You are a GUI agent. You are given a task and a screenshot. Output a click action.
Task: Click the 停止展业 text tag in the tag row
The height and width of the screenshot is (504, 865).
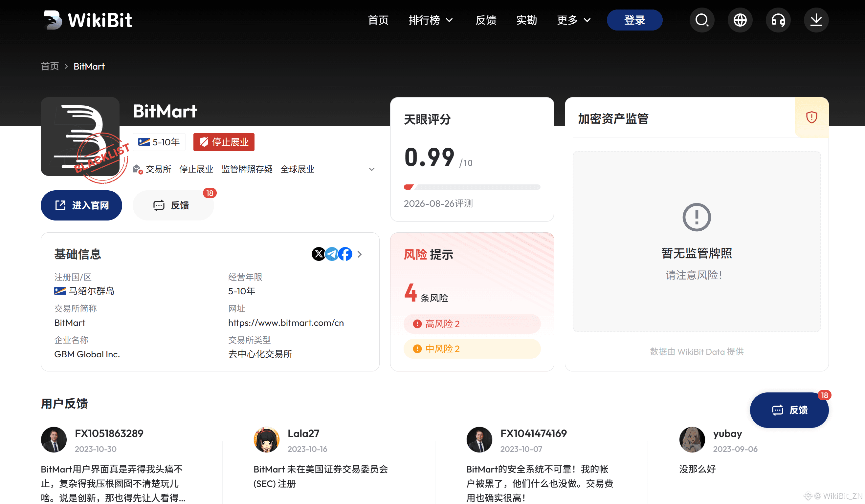tap(196, 169)
